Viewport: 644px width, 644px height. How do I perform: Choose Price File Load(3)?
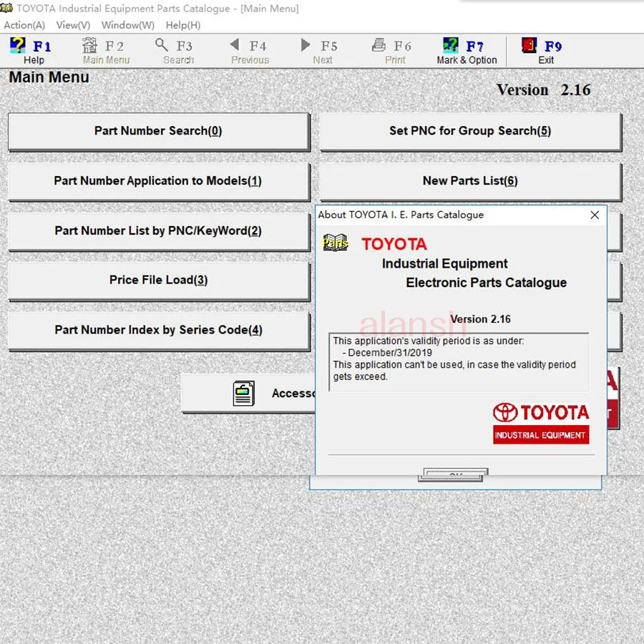tap(159, 280)
